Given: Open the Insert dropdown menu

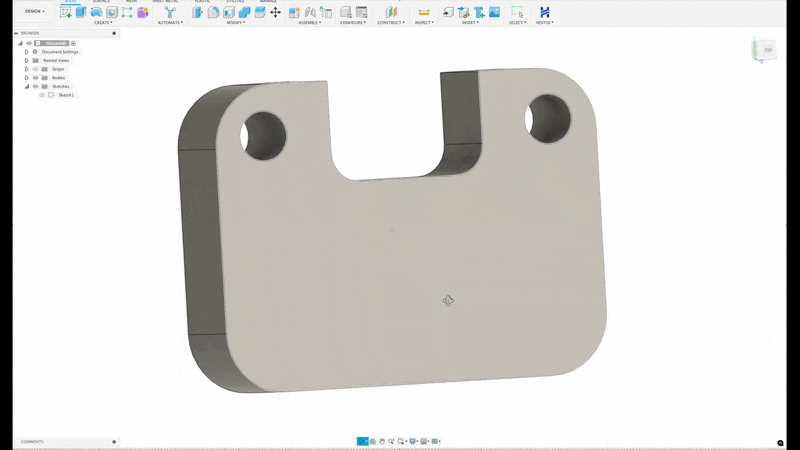Looking at the screenshot, I should pyautogui.click(x=470, y=22).
